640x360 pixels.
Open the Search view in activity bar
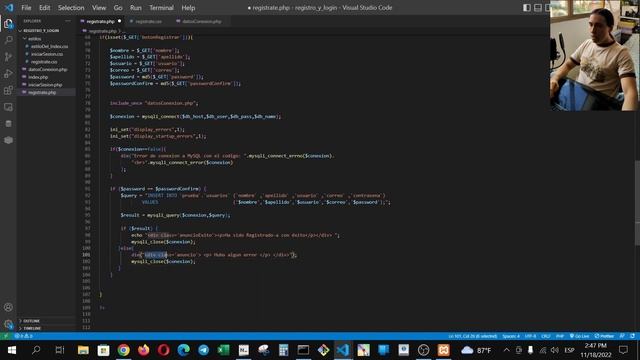tap(8, 40)
